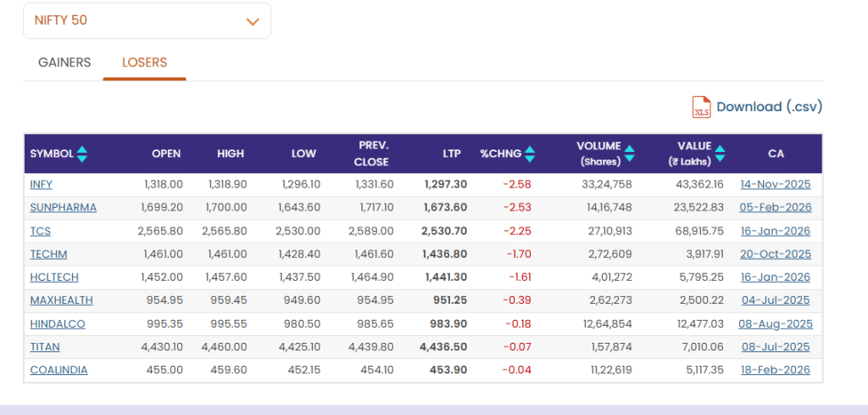The image size is (868, 415).
Task: Open COALINDIA corporate action 18-Feb-2026
Action: pos(775,370)
